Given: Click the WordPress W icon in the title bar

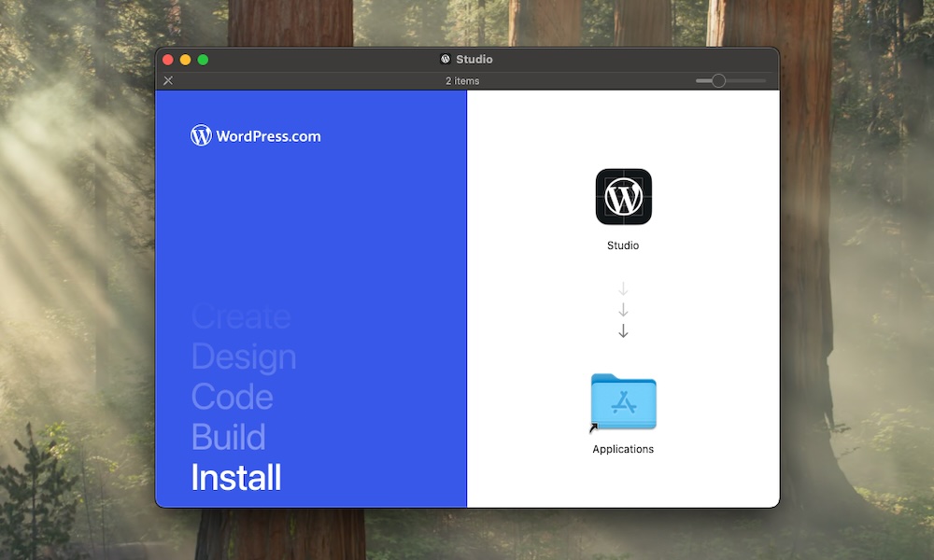Looking at the screenshot, I should [x=445, y=59].
